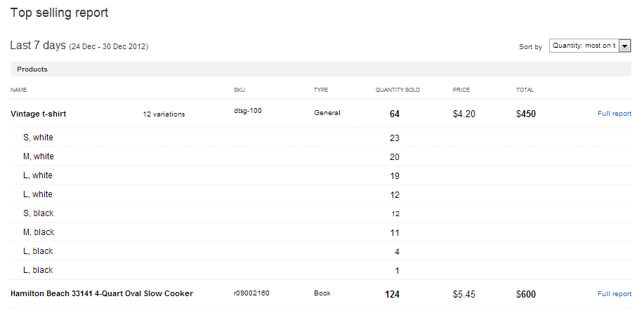Click the Price column header
Screen dimensions: 644x320
pos(461,91)
